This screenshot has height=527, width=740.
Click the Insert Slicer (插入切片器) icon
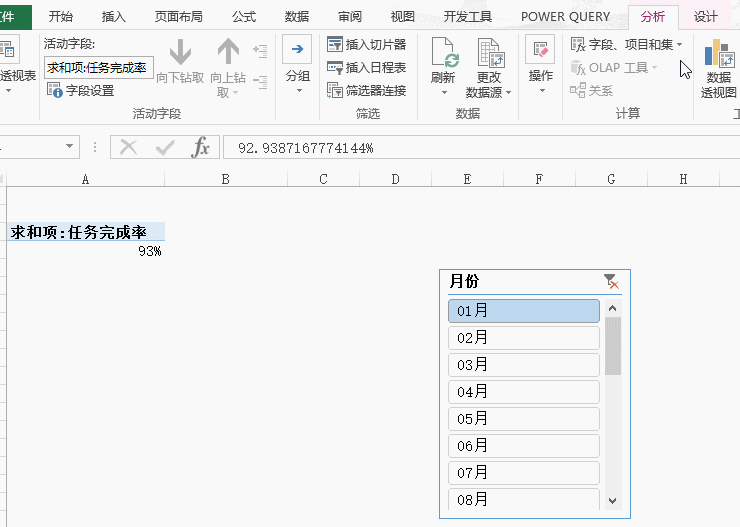tap(335, 45)
